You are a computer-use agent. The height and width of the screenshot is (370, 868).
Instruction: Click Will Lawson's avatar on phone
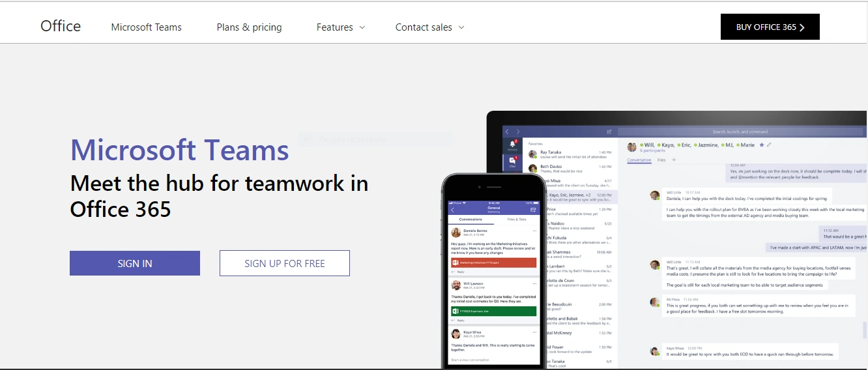[456, 286]
